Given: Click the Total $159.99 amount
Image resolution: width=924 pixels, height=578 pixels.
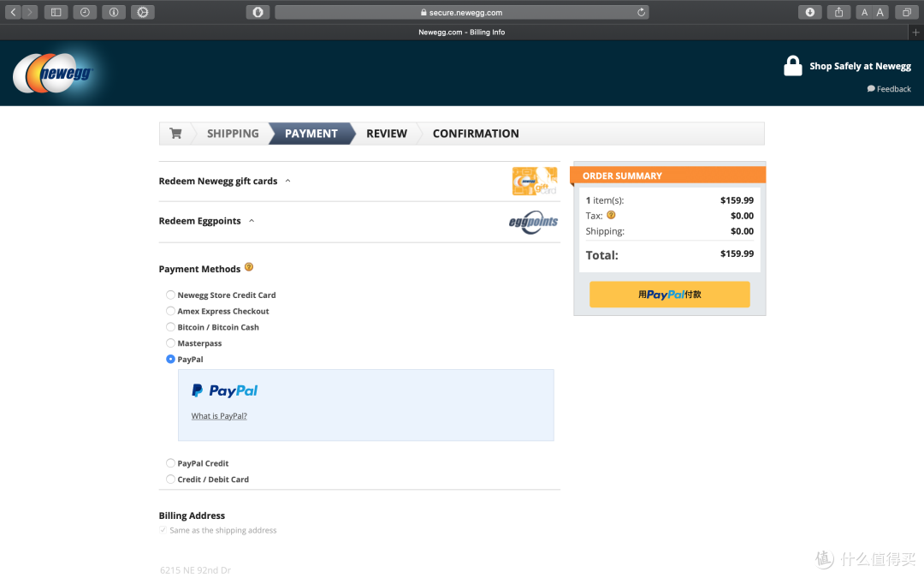Looking at the screenshot, I should (x=737, y=253).
